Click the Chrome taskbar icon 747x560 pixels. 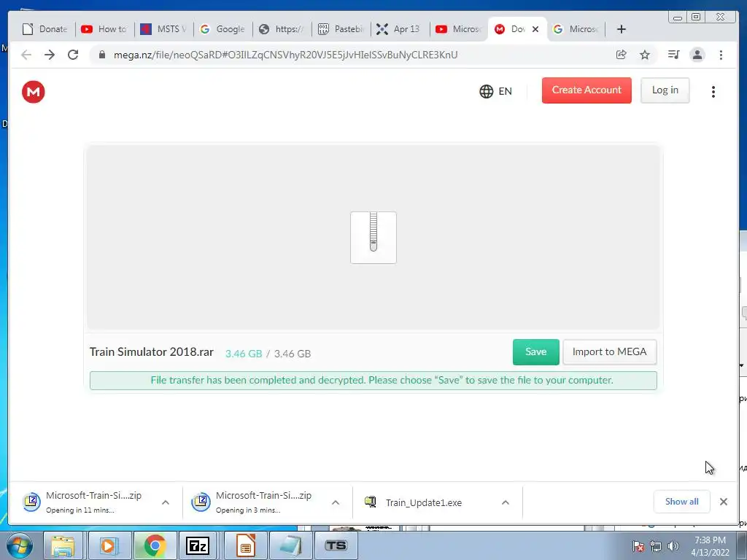pyautogui.click(x=155, y=545)
